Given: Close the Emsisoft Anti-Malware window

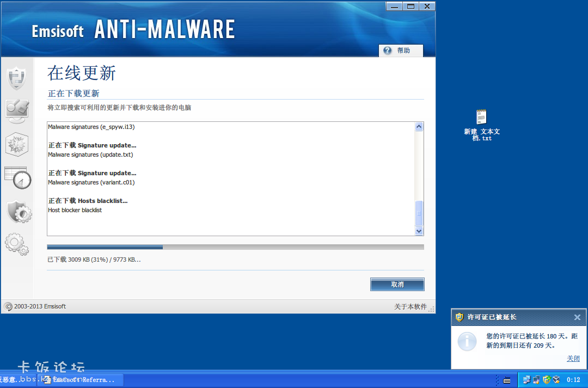Looking at the screenshot, I should [x=427, y=7].
